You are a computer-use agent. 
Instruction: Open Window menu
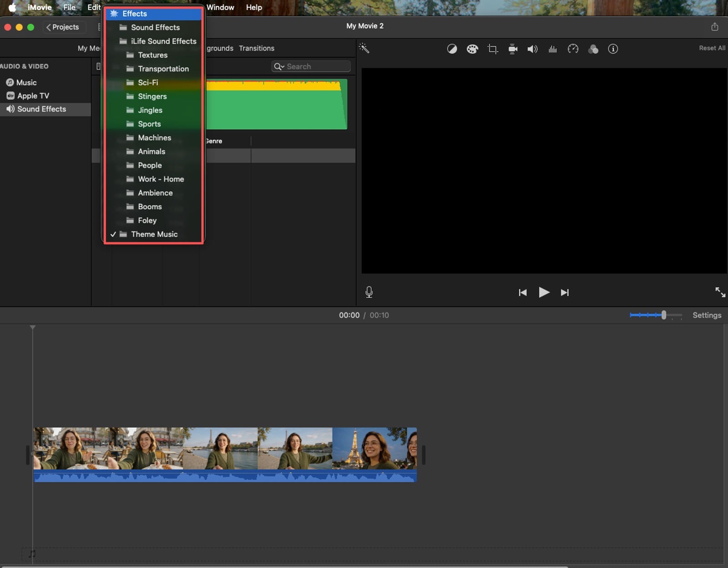[x=220, y=7]
